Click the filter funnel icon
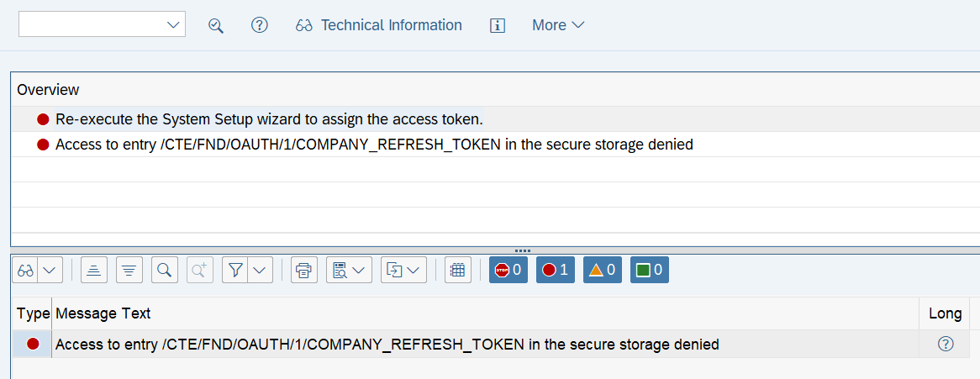The image size is (980, 379). [235, 271]
